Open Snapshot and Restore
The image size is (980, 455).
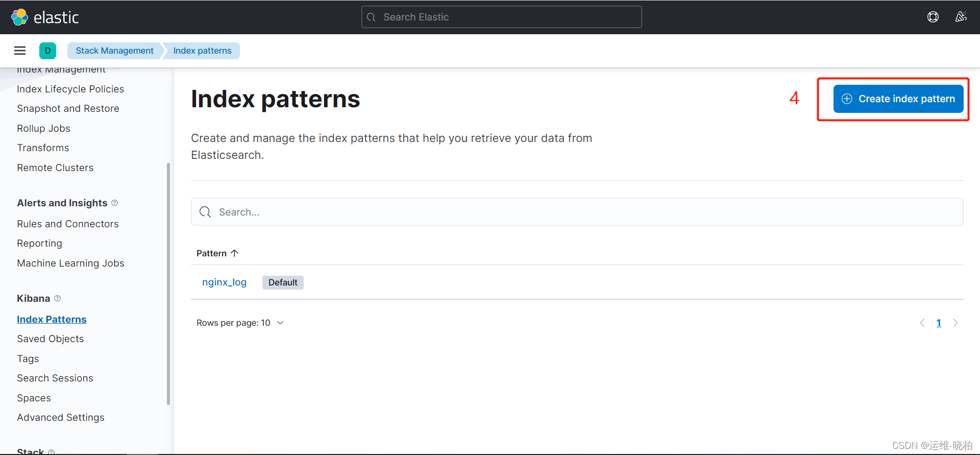pyautogui.click(x=68, y=109)
